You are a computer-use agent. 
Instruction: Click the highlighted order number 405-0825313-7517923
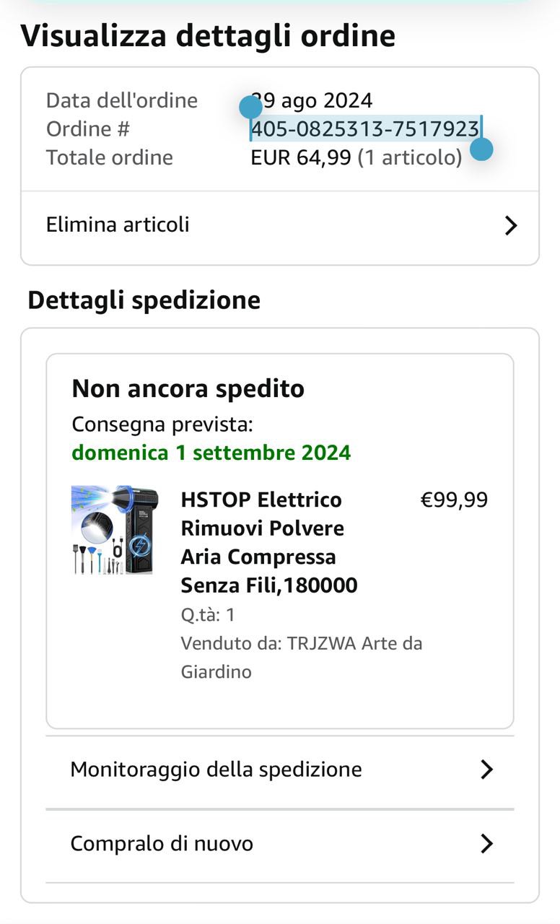(x=364, y=129)
